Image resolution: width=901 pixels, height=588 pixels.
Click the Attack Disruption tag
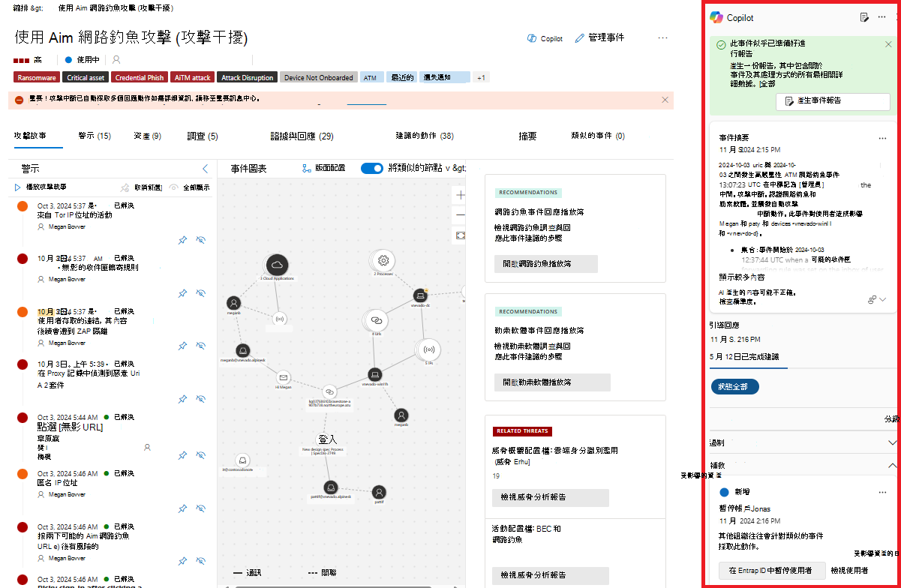point(248,77)
